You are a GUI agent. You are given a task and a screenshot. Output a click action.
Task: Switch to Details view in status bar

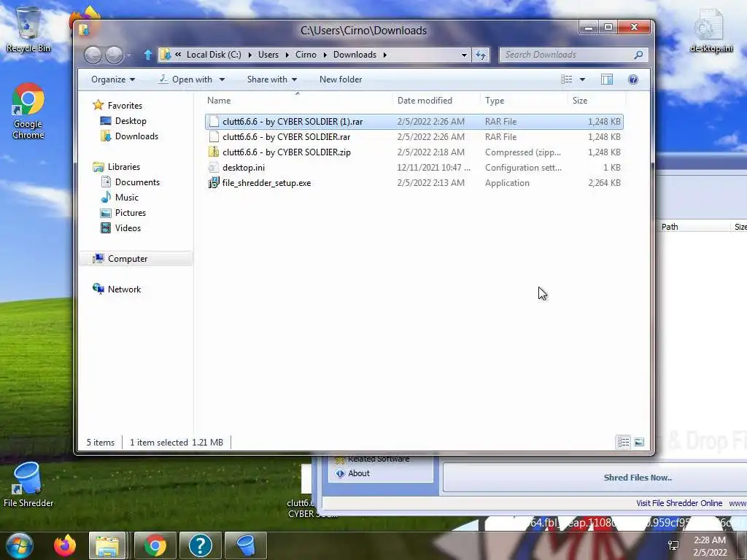pyautogui.click(x=623, y=443)
